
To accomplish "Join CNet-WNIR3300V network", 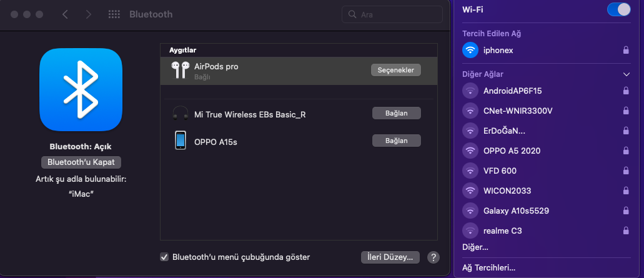I will [x=547, y=111].
